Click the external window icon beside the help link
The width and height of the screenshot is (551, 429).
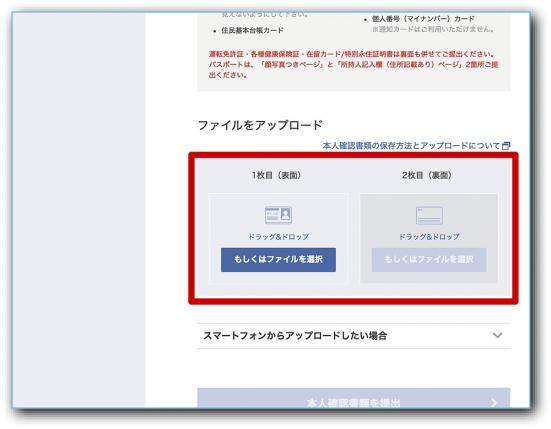pos(506,145)
